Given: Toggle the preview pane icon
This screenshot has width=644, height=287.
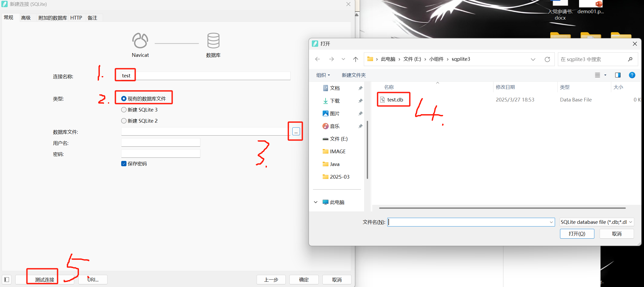Looking at the screenshot, I should [x=618, y=75].
